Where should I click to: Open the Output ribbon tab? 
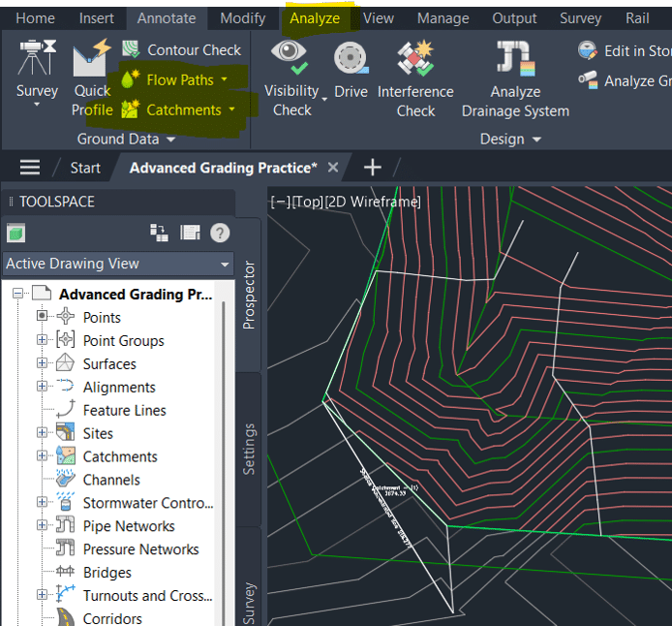pyautogui.click(x=514, y=18)
